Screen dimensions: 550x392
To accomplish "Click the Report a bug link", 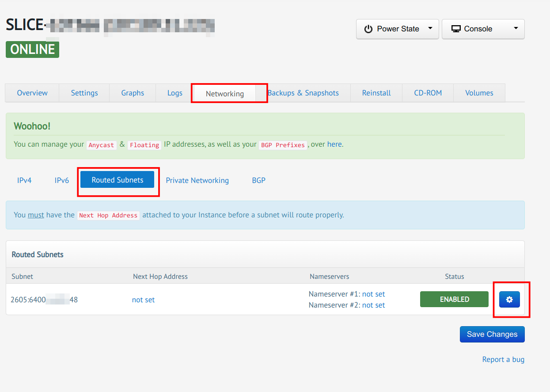I will pos(503,359).
